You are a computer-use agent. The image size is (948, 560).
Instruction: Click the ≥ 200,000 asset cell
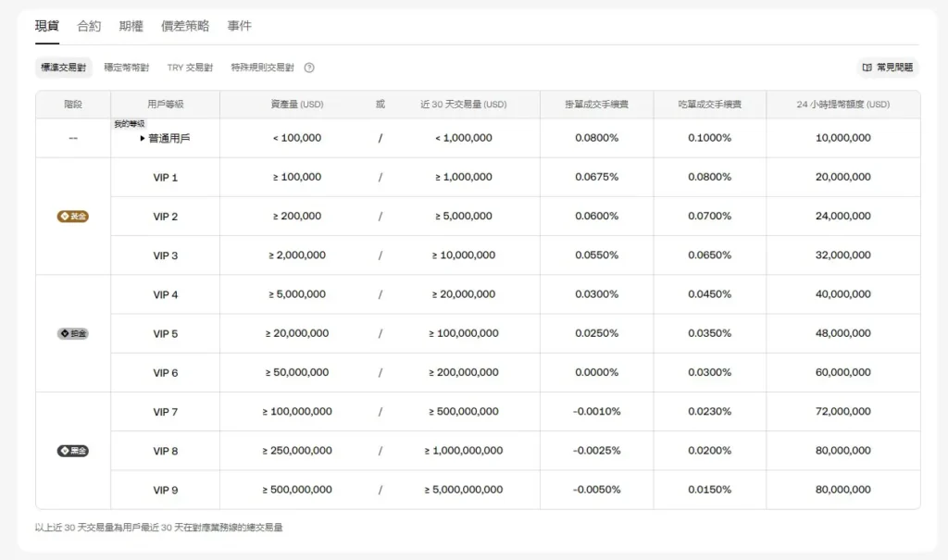[297, 216]
